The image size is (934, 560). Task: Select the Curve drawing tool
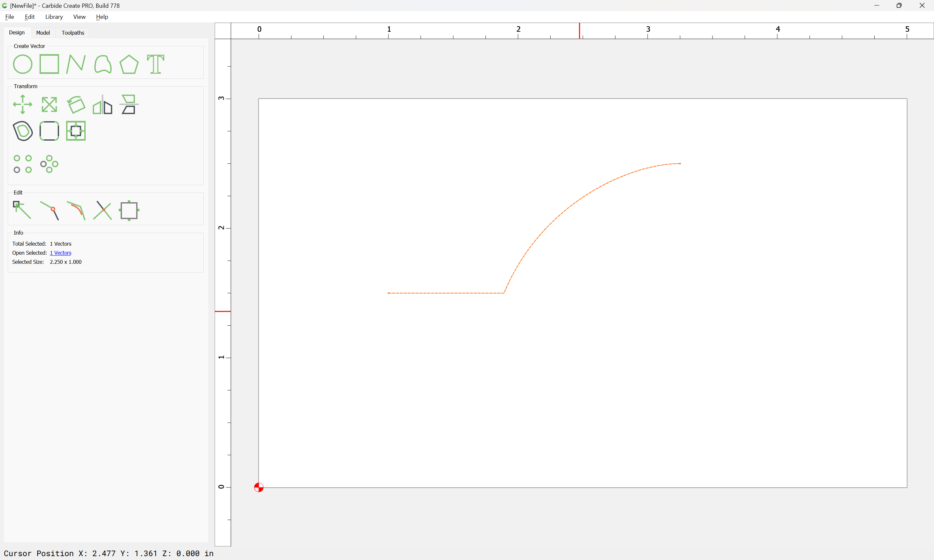[x=103, y=64]
